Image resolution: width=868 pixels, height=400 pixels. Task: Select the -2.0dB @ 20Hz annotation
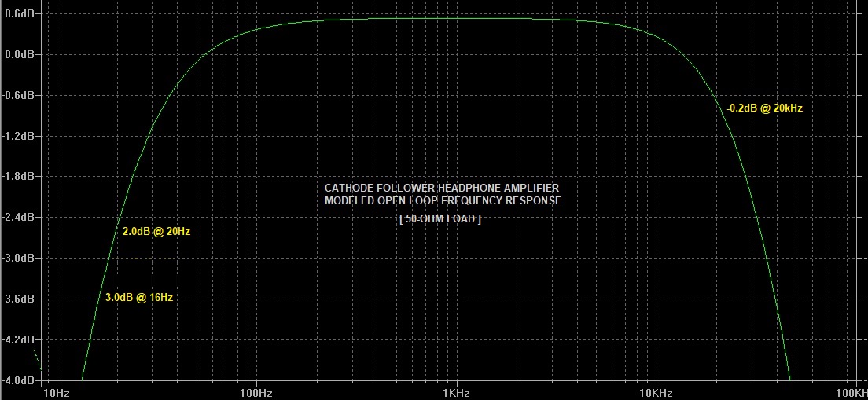[155, 232]
